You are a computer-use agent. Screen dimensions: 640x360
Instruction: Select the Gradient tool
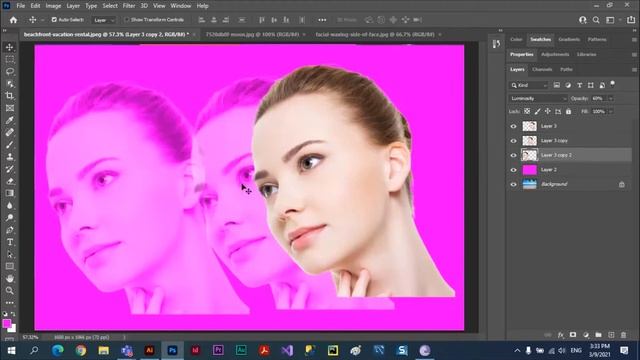click(9, 193)
